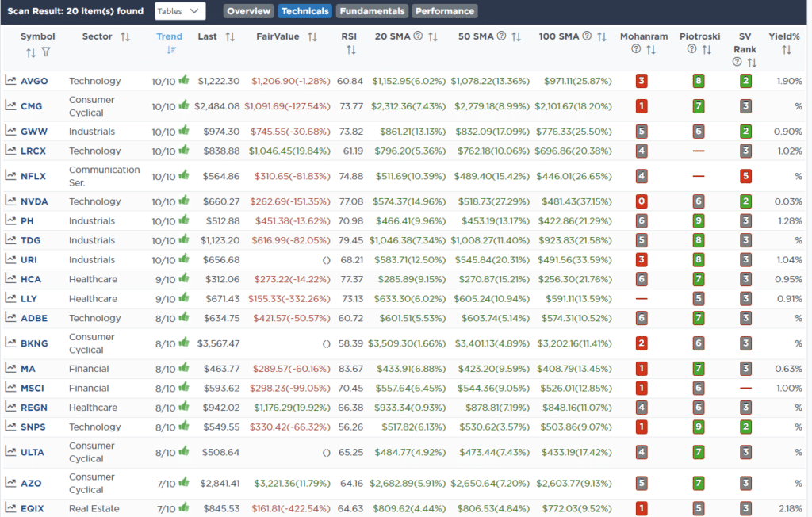Image resolution: width=812 pixels, height=517 pixels.
Task: Select the URI RSI value 68.21
Action: [x=351, y=260]
